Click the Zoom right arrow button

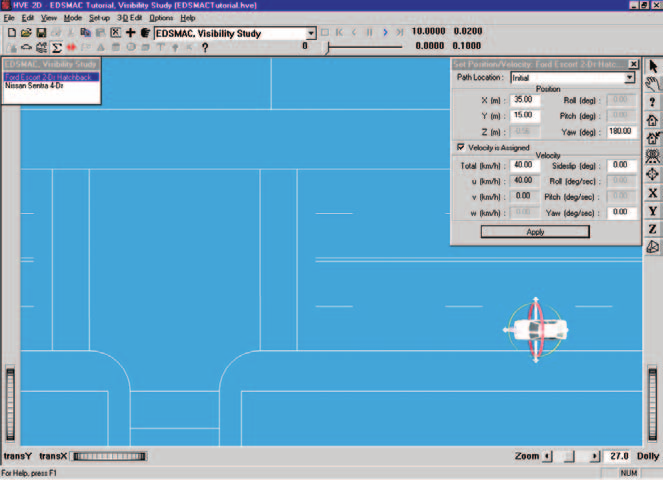[x=595, y=456]
